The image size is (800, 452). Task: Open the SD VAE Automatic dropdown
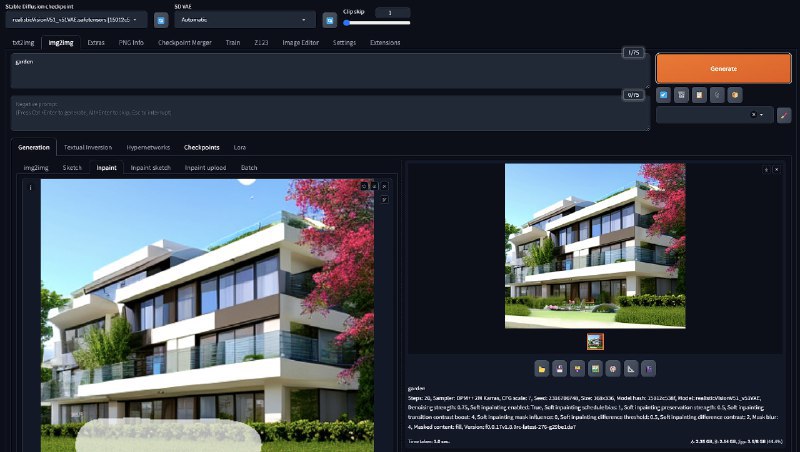pos(245,20)
